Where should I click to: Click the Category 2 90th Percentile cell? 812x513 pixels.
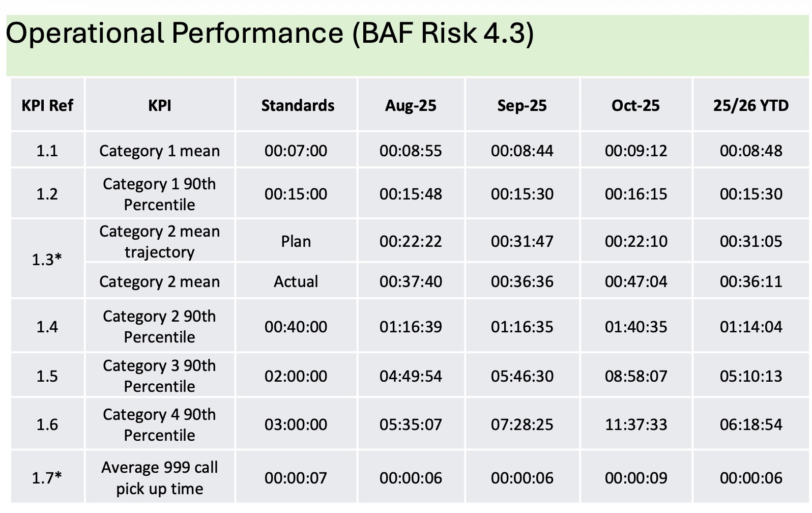(159, 327)
